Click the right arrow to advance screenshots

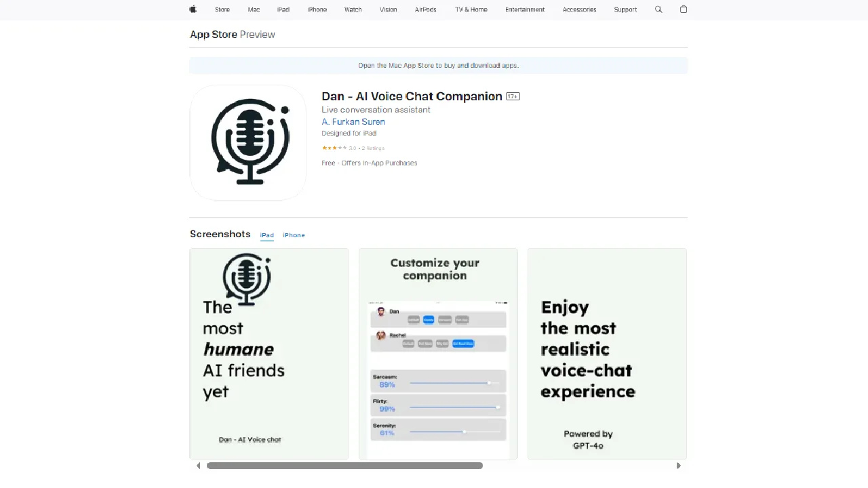(678, 466)
